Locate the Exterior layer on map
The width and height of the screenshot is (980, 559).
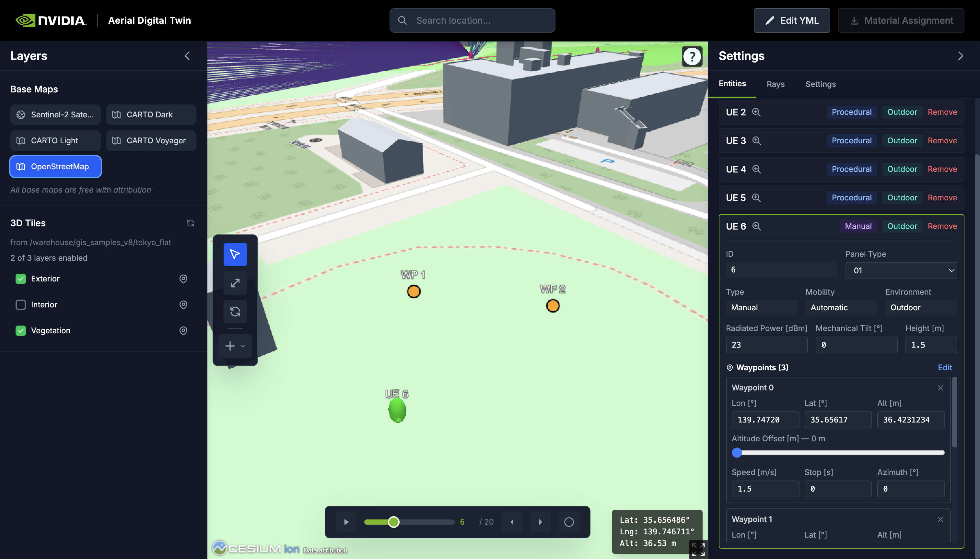point(183,279)
